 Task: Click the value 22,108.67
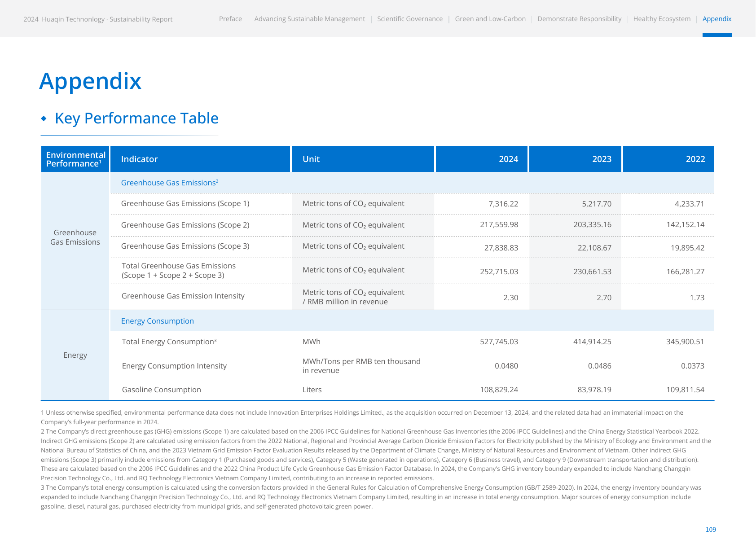coord(594,248)
